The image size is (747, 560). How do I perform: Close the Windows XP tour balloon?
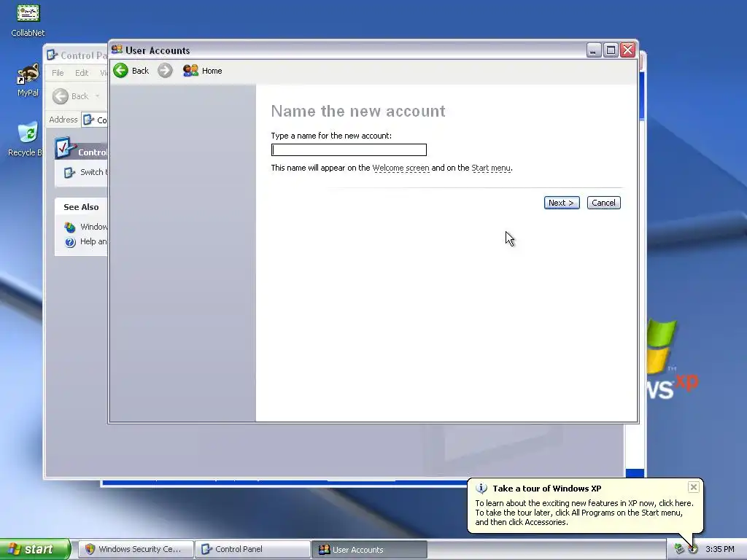(x=694, y=487)
